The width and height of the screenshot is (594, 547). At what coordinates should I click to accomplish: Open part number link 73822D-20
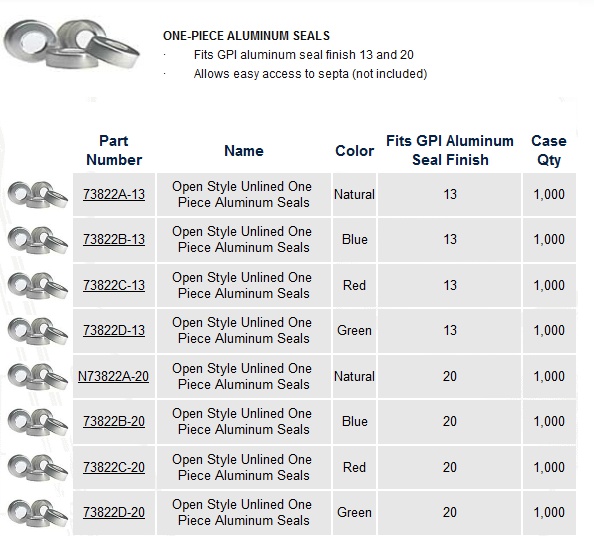[x=114, y=512]
